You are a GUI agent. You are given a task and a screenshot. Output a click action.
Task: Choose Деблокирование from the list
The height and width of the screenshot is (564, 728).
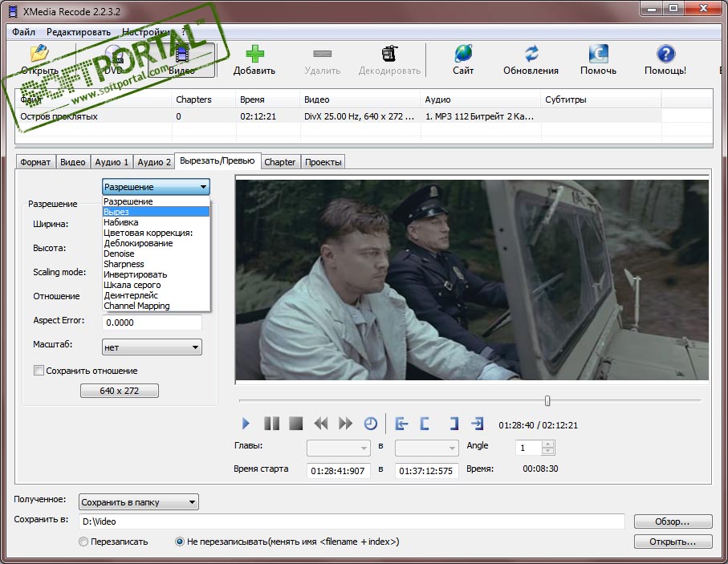[156, 243]
